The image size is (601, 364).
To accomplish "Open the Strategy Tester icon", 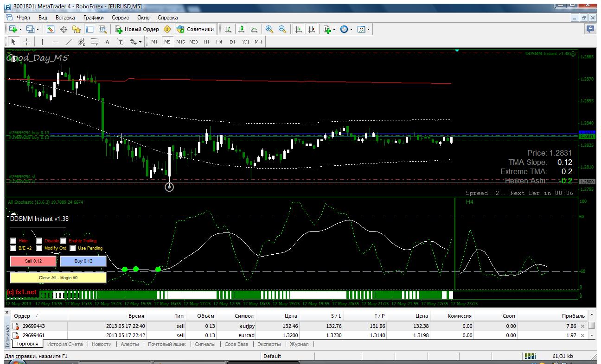I will pos(102,29).
